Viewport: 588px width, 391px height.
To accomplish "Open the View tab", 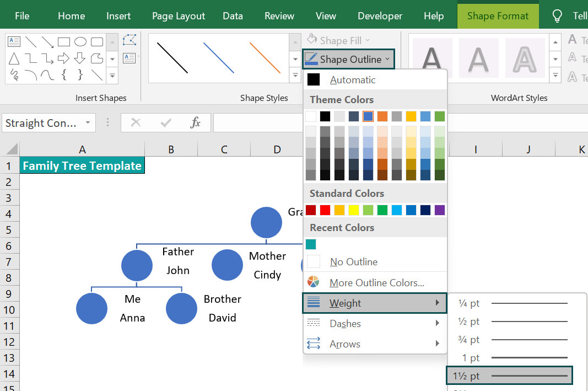I will (x=326, y=16).
